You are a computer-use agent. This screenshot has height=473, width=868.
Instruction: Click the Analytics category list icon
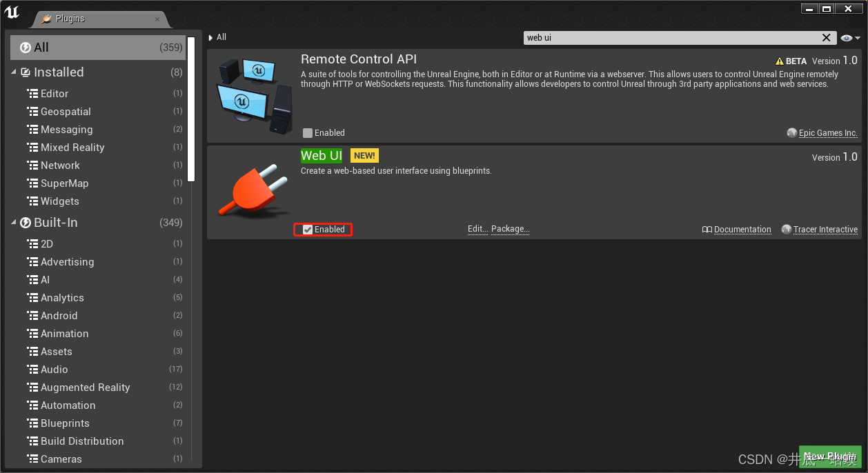32,298
